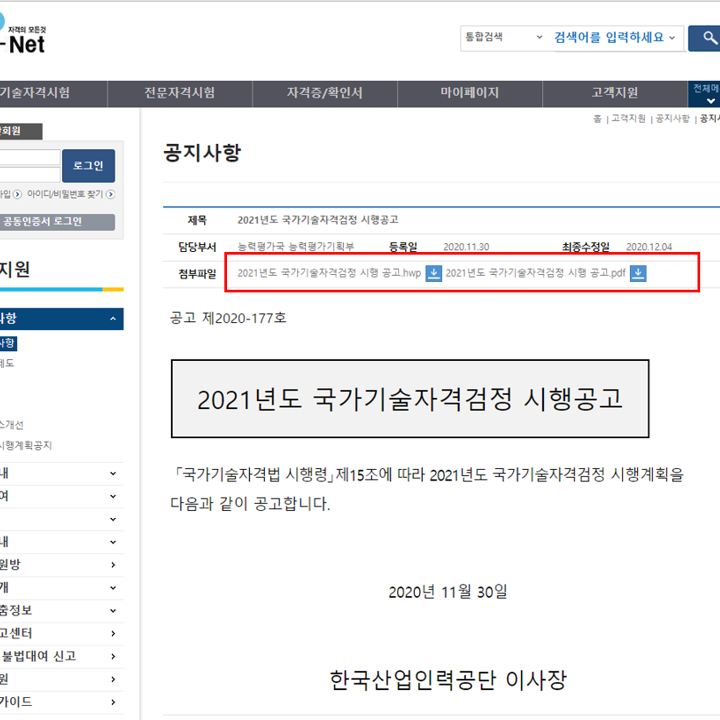This screenshot has width=720, height=720.
Task: Click the password input field
Action: (x=30, y=174)
